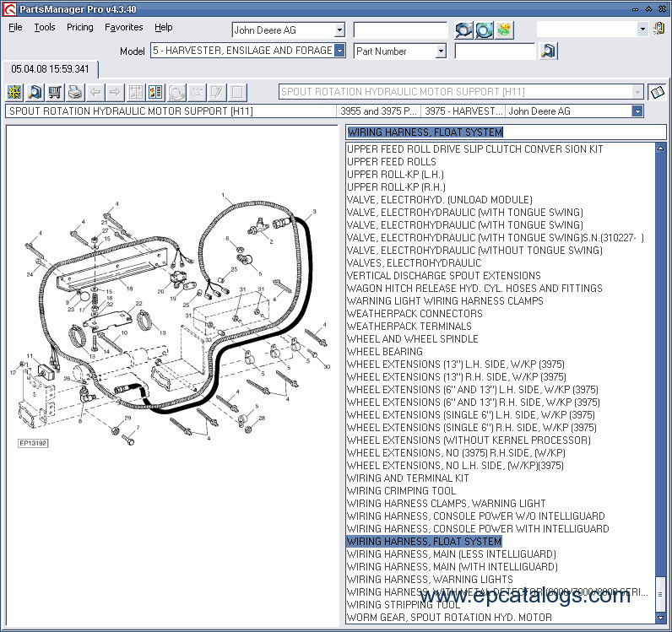Image resolution: width=672 pixels, height=632 pixels.
Task: Select WIRING HARNESS, MAIN (LESS INTELLIGUARD)
Action: pos(452,554)
